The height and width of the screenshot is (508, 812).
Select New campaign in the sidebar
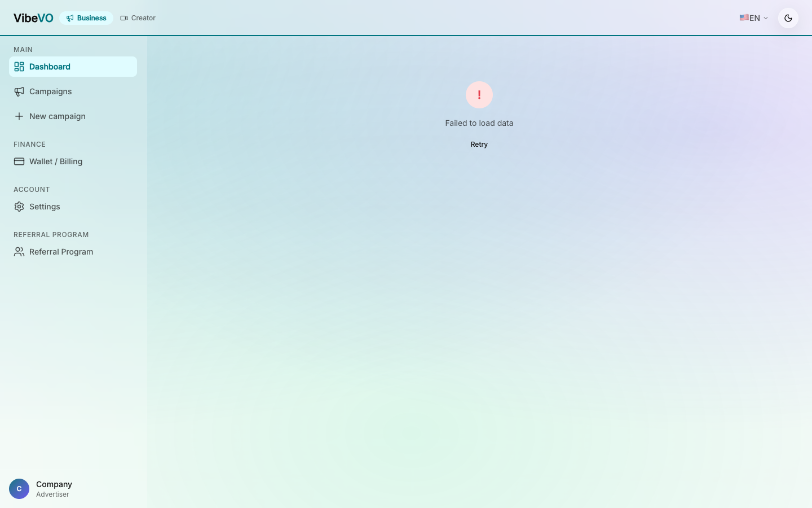(73, 116)
